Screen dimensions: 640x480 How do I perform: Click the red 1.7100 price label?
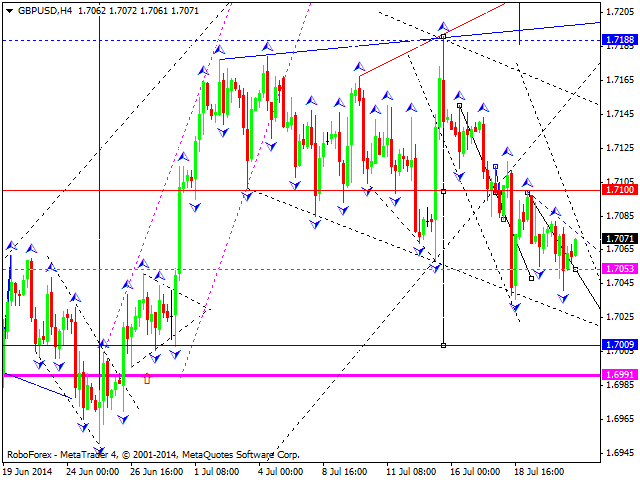pyautogui.click(x=618, y=189)
